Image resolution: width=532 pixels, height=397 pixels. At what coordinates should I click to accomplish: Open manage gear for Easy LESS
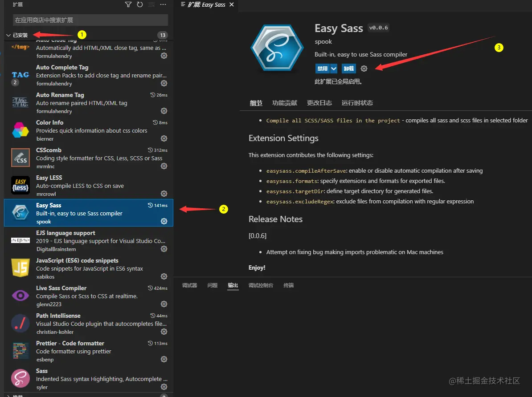[x=164, y=194]
